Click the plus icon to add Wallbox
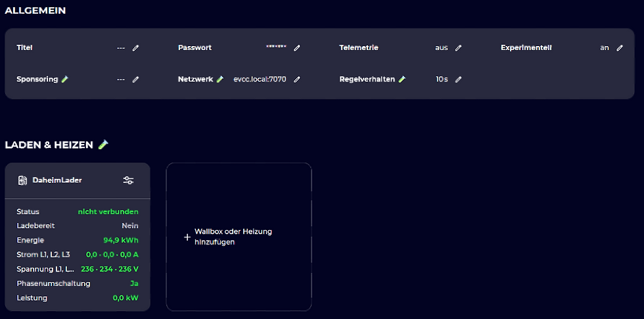 click(187, 237)
